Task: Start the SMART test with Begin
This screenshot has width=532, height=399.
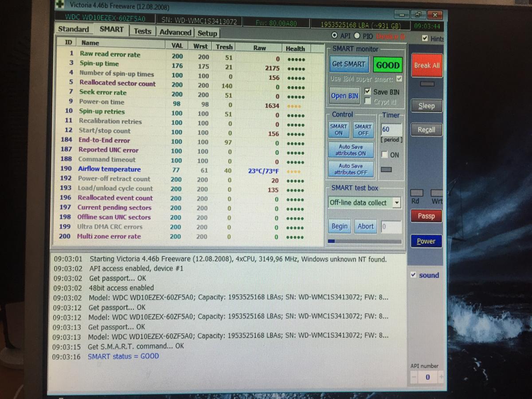Action: [x=340, y=226]
